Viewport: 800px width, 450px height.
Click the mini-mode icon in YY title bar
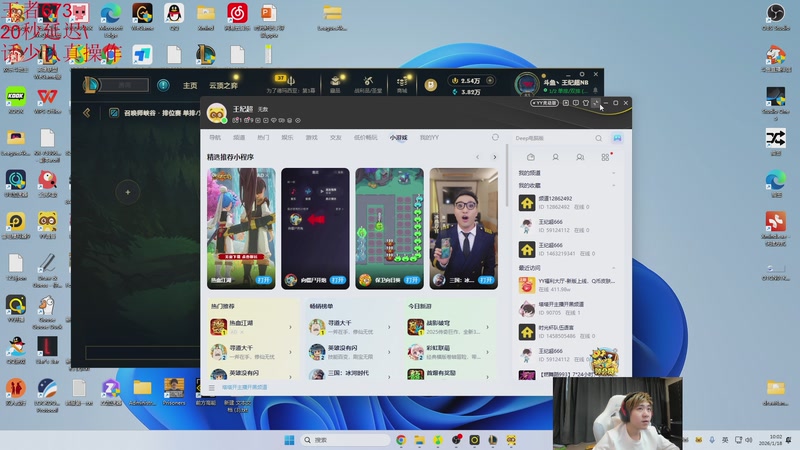[596, 103]
